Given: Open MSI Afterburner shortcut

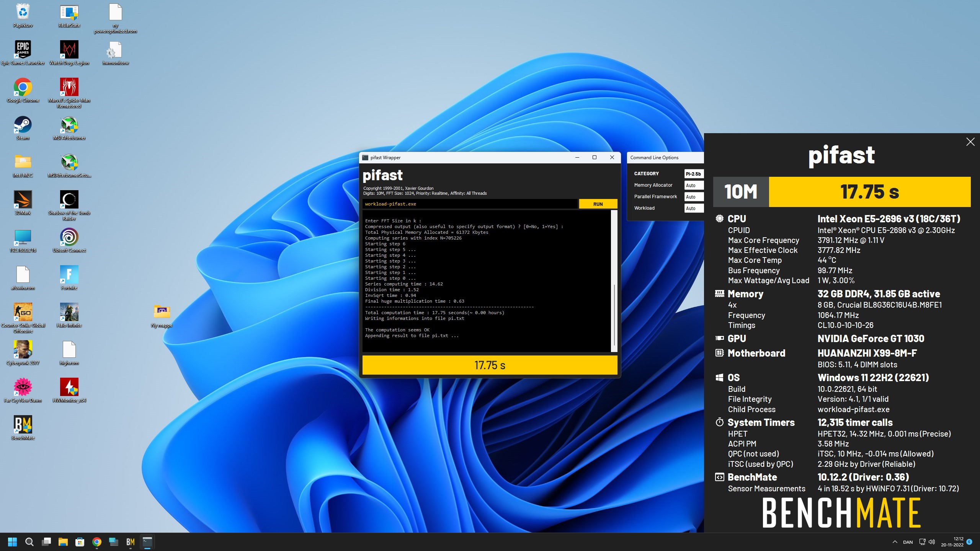Looking at the screenshot, I should pos(69,128).
